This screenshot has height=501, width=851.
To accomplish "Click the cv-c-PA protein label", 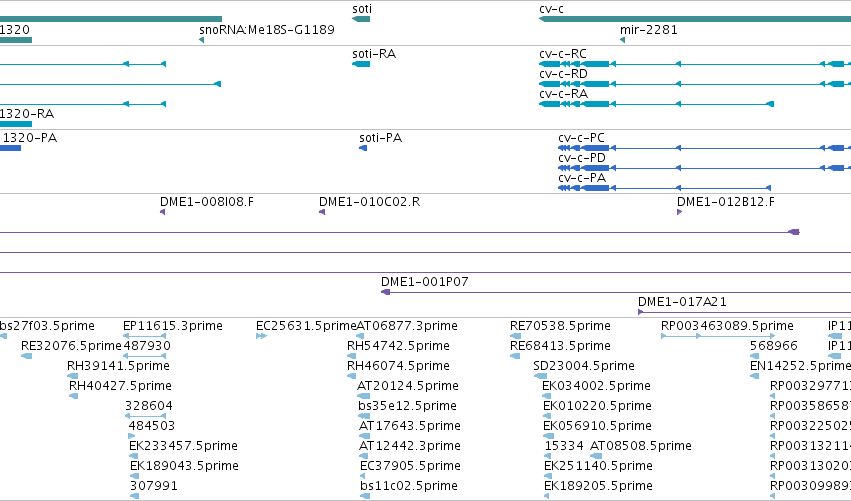I will (582, 178).
